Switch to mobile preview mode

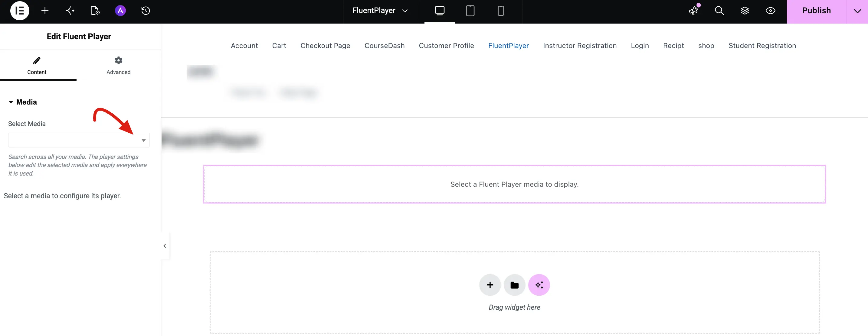(501, 11)
